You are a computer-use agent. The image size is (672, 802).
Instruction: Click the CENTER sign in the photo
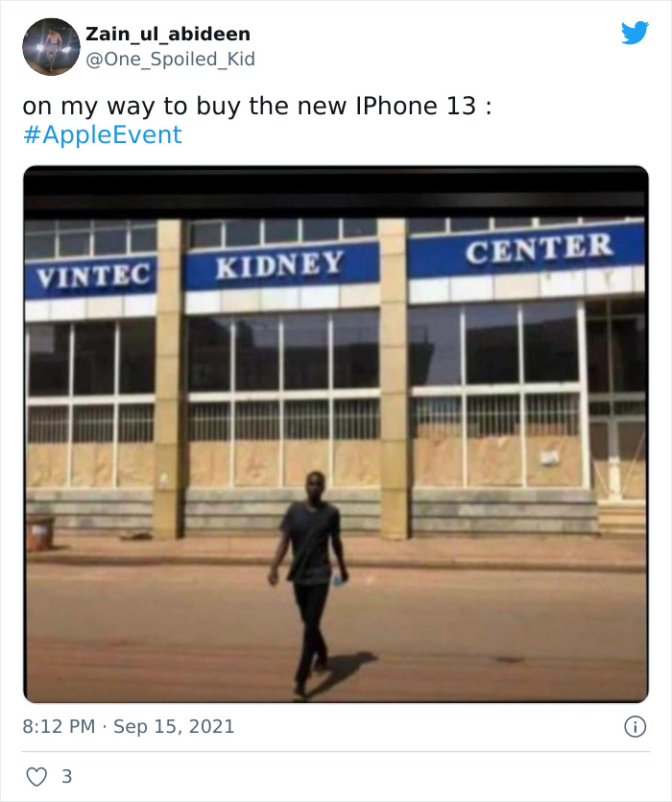539,248
